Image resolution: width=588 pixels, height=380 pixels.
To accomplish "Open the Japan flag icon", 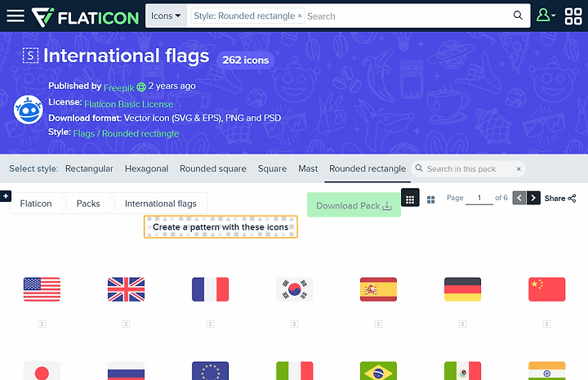I will tap(42, 371).
